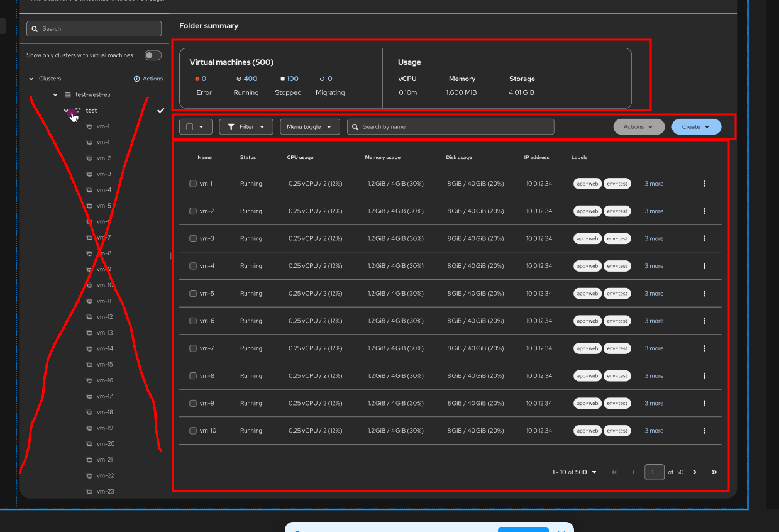Jump to last page double arrow

tap(714, 472)
